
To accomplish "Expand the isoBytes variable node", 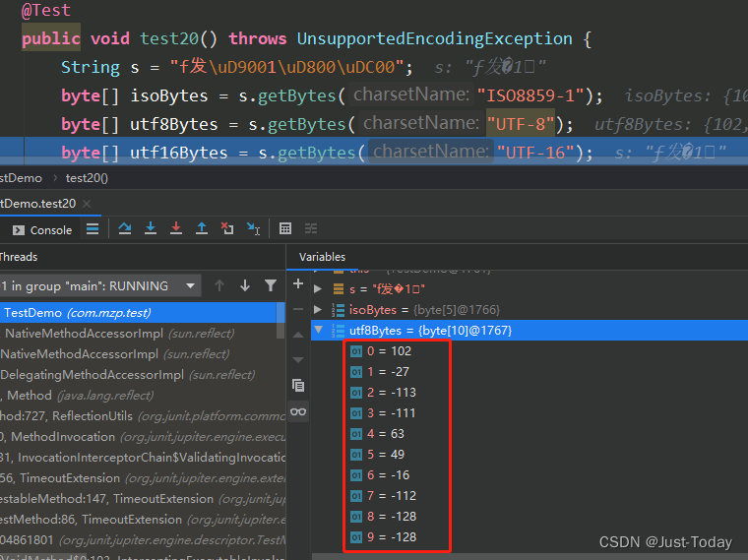I will tap(318, 310).
